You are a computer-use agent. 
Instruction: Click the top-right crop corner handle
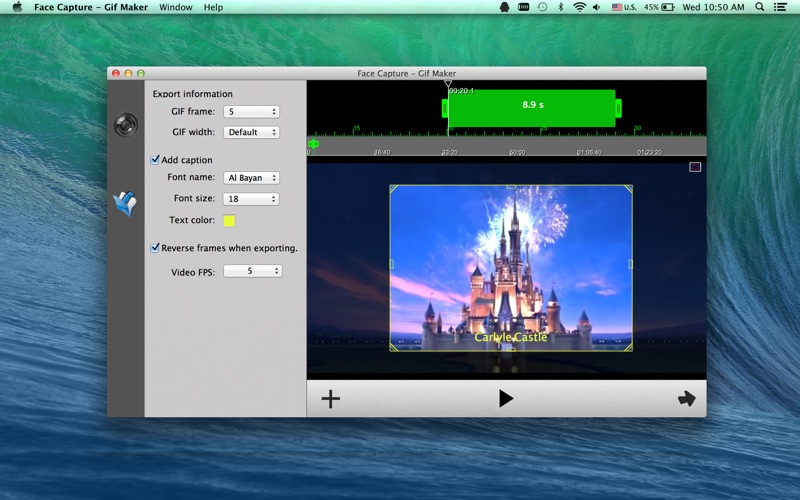(x=628, y=189)
